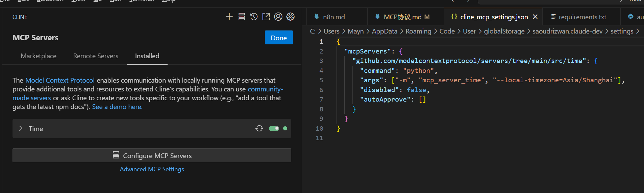This screenshot has width=644, height=193.
Task: Restart the Time server with refresh icon
Action: click(x=259, y=128)
